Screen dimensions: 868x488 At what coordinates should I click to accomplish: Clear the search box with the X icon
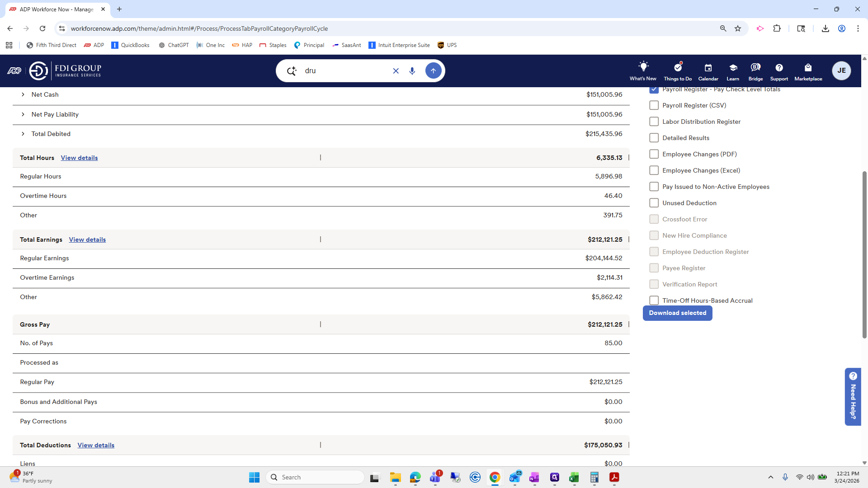tap(396, 70)
